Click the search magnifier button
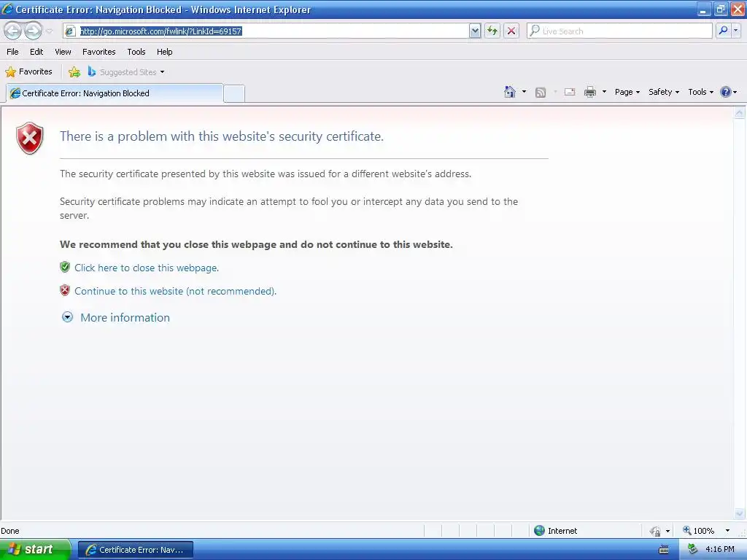Viewport: 747px width, 560px height. click(x=723, y=31)
